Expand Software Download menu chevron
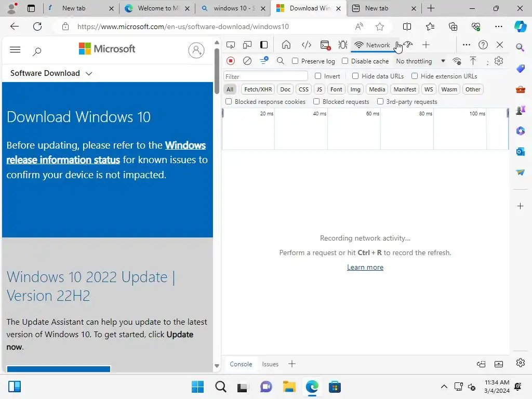Image resolution: width=532 pixels, height=399 pixels. (89, 74)
